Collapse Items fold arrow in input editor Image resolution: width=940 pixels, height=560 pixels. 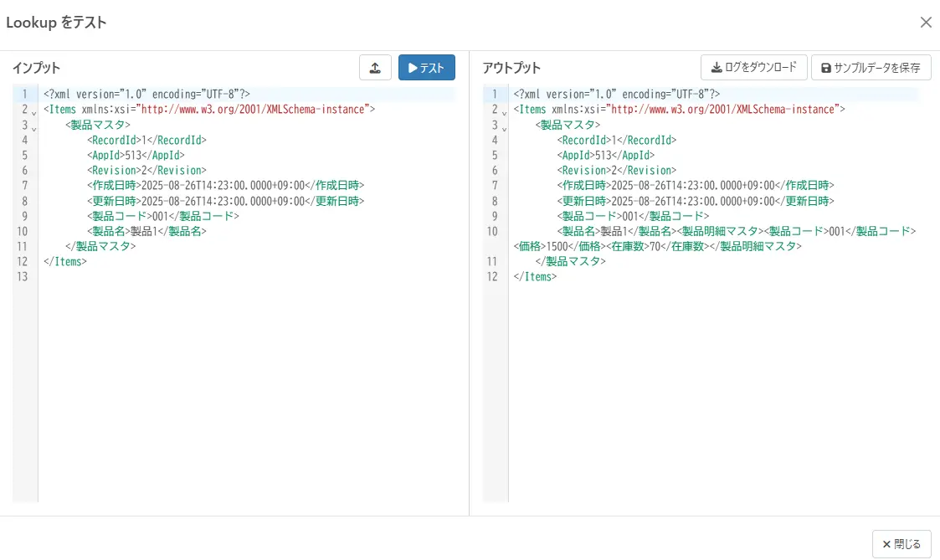(34, 113)
